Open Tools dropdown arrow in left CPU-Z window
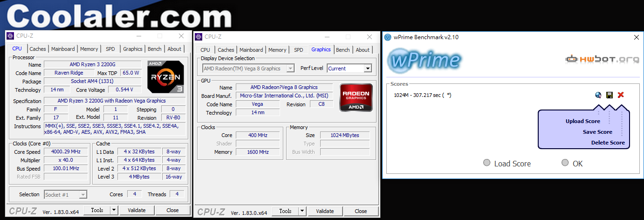This screenshot has width=644, height=220. click(x=114, y=210)
